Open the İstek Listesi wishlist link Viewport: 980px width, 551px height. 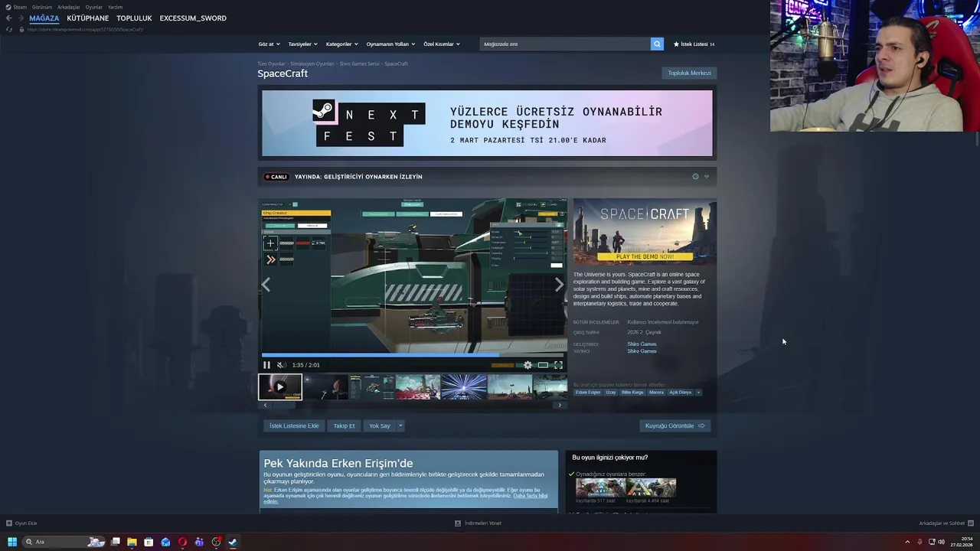694,44
